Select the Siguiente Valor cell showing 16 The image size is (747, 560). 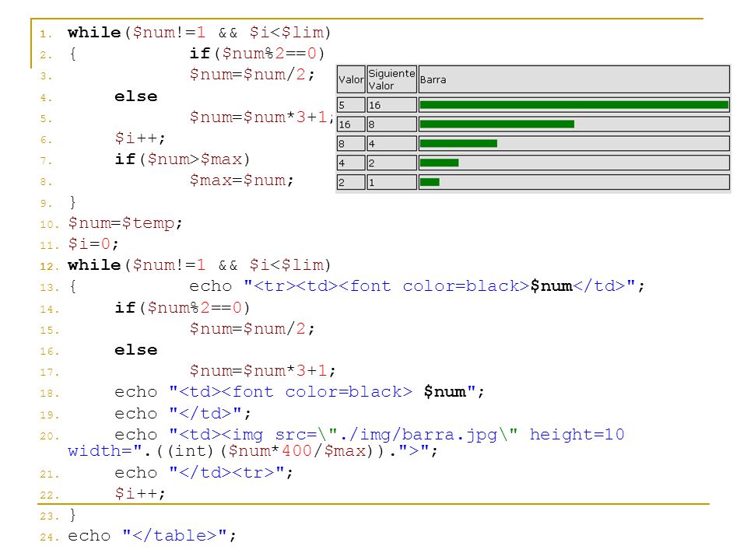(391, 105)
